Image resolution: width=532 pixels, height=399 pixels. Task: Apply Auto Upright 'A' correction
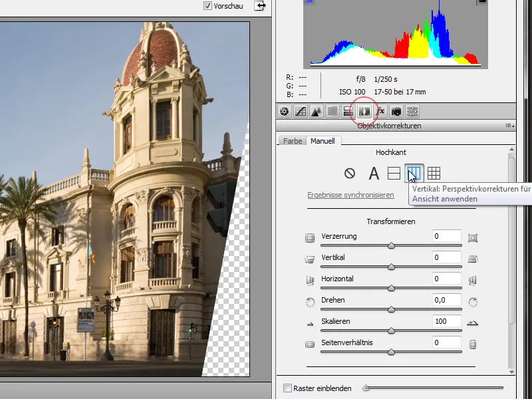(374, 174)
